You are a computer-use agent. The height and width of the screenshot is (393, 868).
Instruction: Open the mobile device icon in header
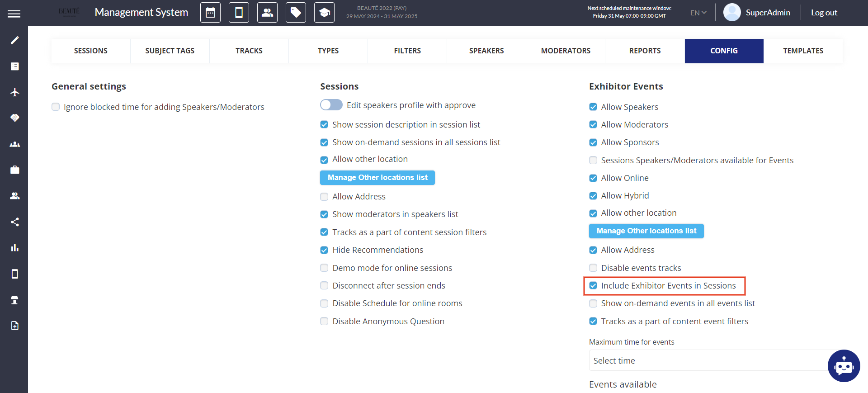(239, 13)
